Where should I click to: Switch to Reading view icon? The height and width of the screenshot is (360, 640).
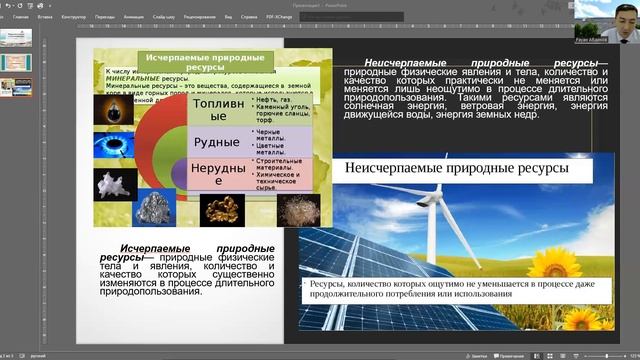tap(563, 356)
